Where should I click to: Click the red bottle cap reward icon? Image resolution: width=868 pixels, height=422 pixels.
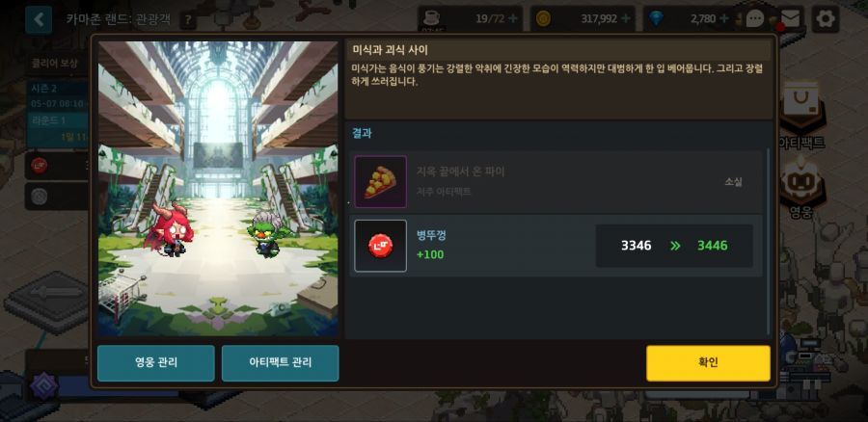click(380, 246)
